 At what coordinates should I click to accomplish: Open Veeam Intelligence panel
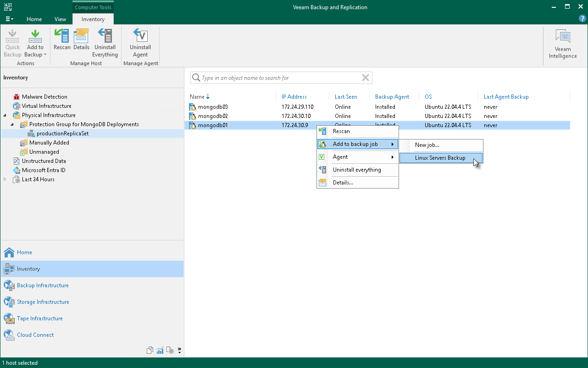(563, 44)
